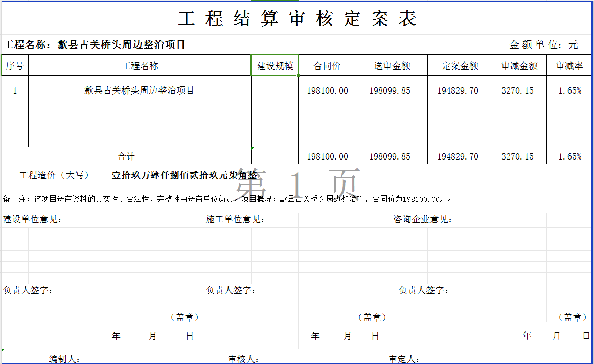Select the 送审金额 header cell
This screenshot has width=594, height=364.
(x=392, y=66)
